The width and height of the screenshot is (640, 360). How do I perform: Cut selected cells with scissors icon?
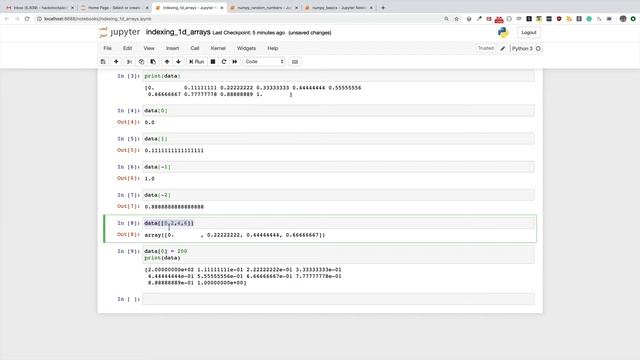click(x=129, y=62)
